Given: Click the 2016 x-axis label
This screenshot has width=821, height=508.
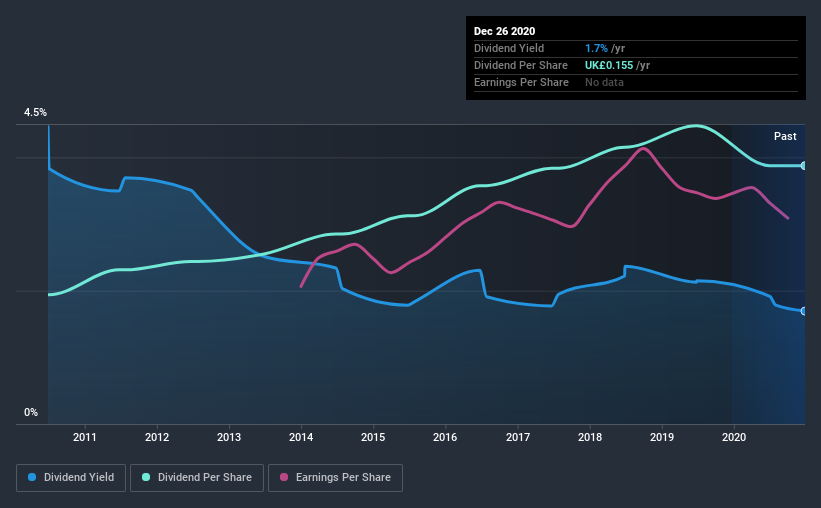Looking at the screenshot, I should (x=445, y=437).
